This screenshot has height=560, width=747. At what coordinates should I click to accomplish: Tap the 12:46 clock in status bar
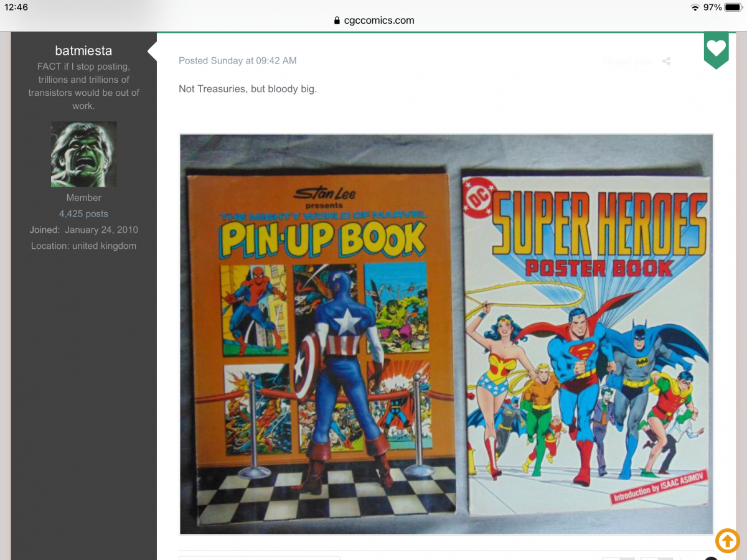coord(16,7)
